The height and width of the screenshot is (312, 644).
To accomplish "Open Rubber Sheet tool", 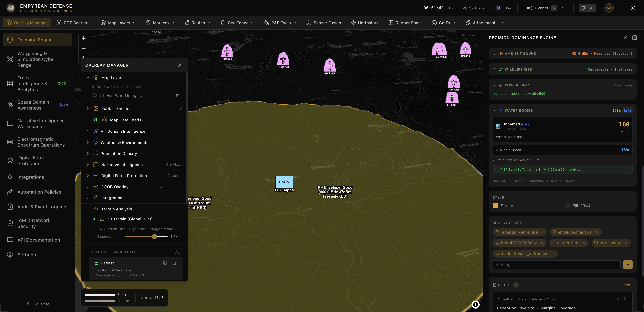I will pos(405,23).
